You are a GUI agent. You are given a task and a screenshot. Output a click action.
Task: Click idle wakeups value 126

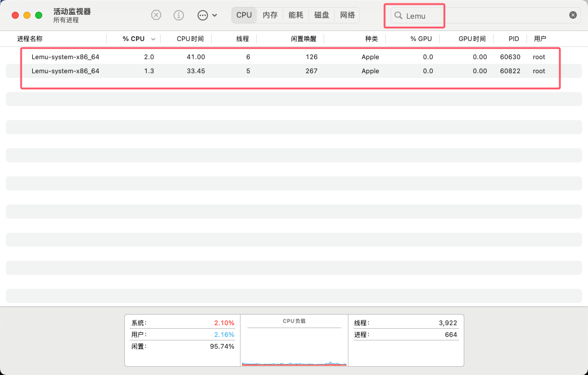click(311, 57)
